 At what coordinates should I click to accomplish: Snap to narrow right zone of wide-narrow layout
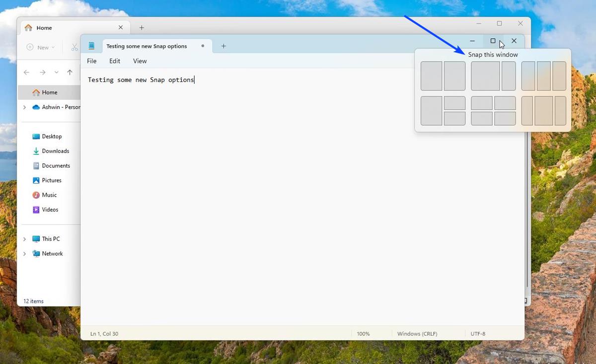click(x=509, y=76)
